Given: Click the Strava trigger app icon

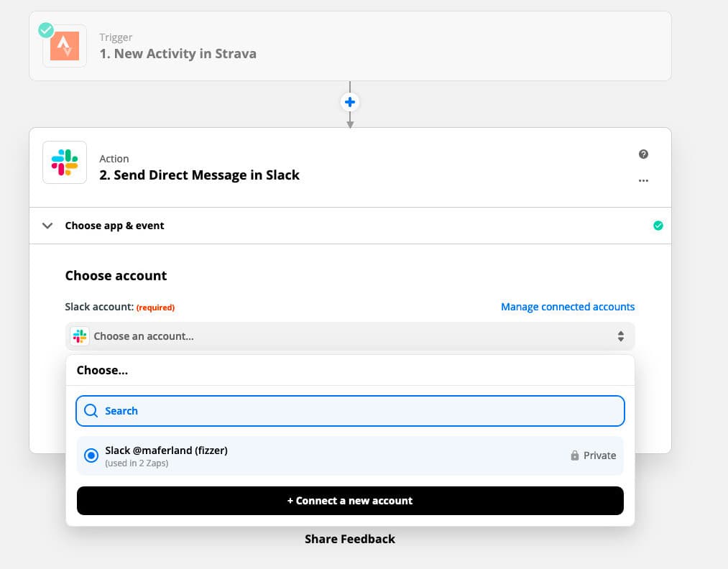Looking at the screenshot, I should 65,46.
